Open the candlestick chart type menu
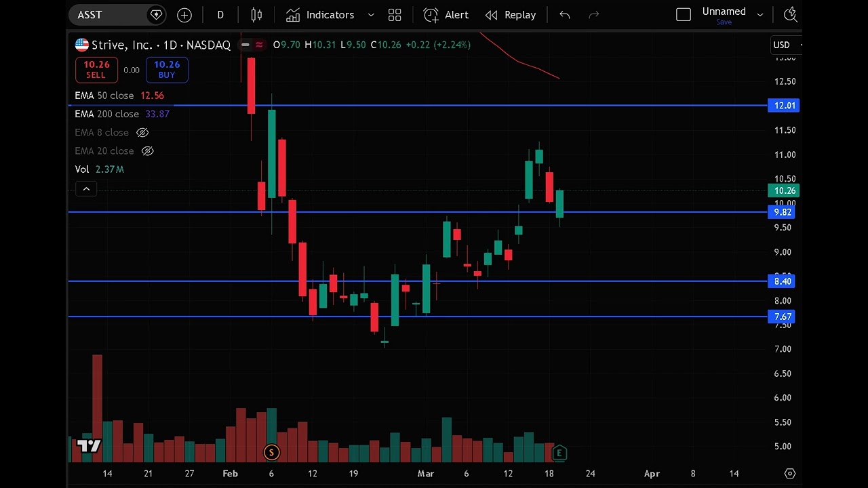This screenshot has height=488, width=868. click(x=256, y=14)
